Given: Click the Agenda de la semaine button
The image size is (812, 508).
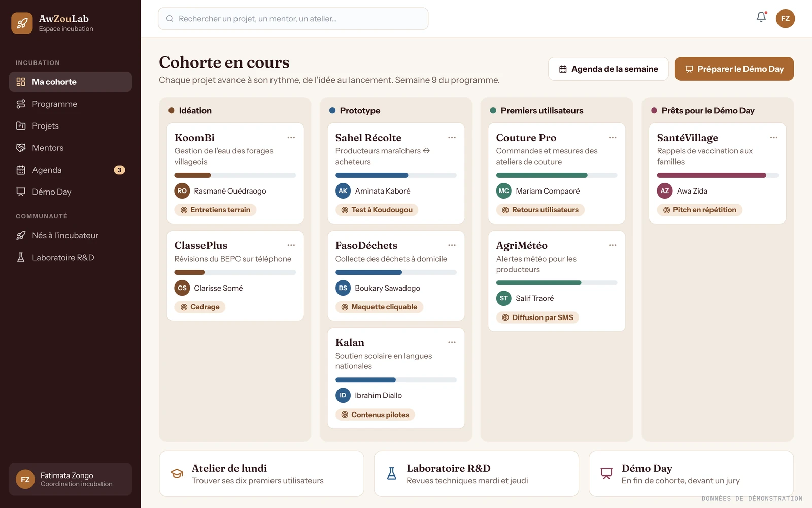Looking at the screenshot, I should pyautogui.click(x=608, y=69).
